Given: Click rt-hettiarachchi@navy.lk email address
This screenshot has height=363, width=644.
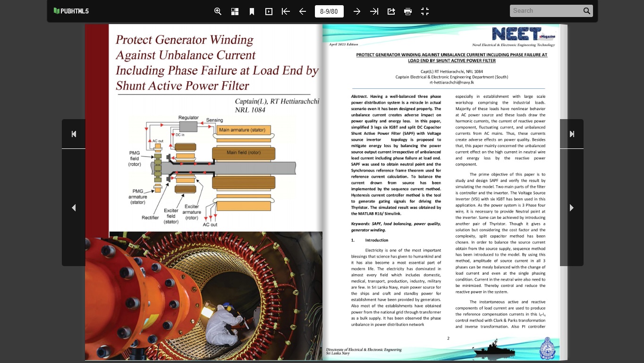Looking at the screenshot, I should pyautogui.click(x=451, y=82).
